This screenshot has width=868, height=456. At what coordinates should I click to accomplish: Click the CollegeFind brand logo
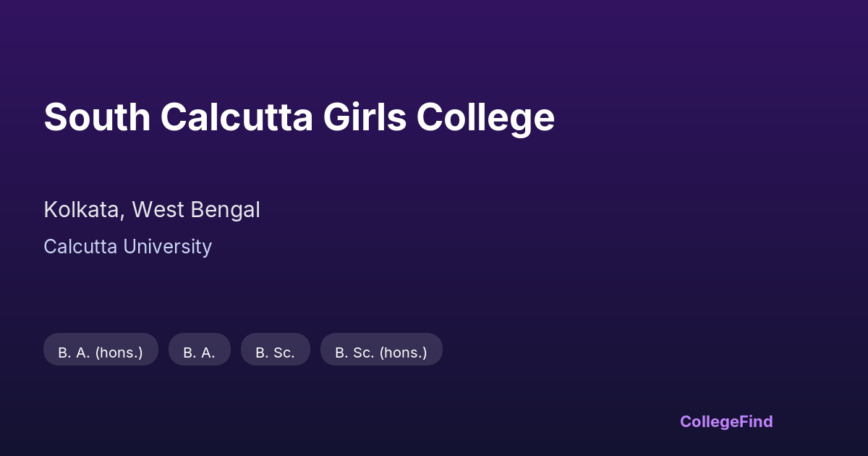(726, 421)
